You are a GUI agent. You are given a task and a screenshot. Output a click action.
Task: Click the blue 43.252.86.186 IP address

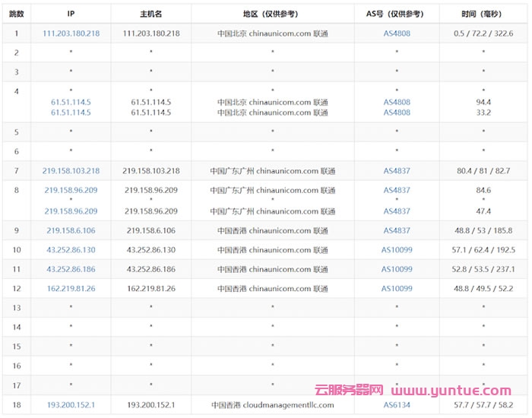[71, 269]
